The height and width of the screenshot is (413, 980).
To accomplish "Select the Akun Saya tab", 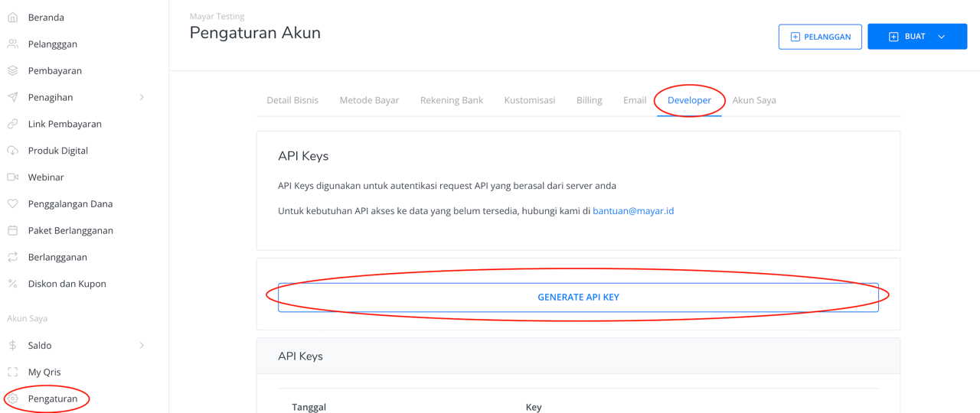I will [x=753, y=100].
